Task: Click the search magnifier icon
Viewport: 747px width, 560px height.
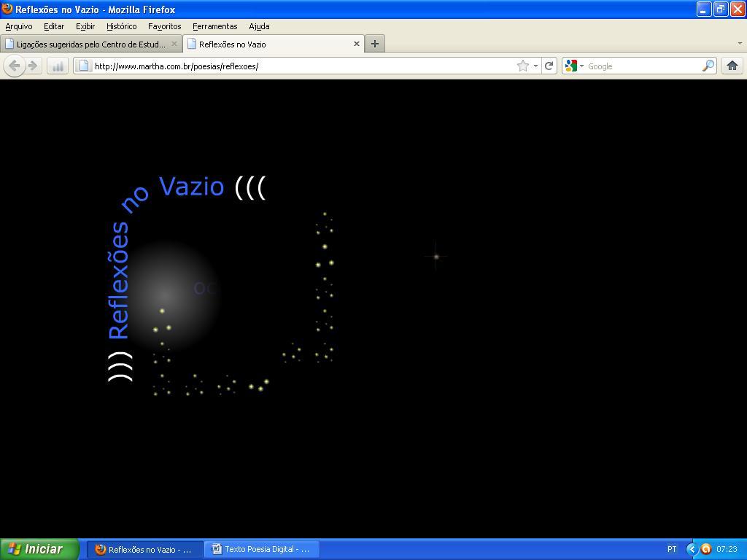Action: 707,66
